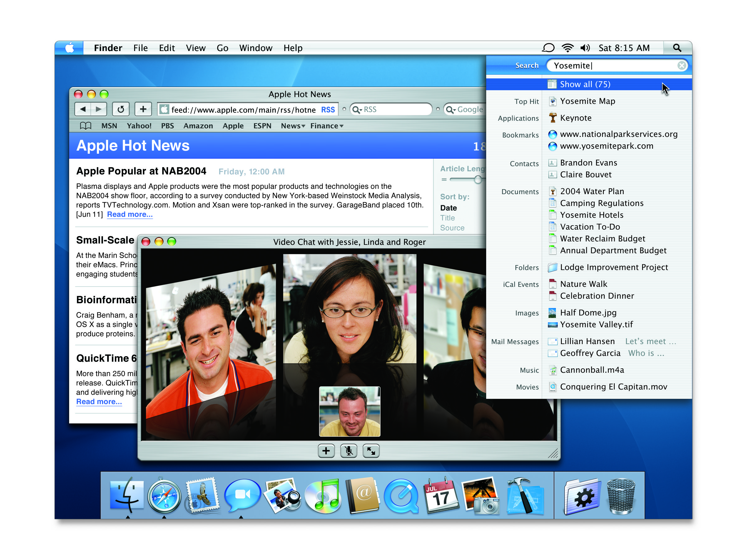Select the picture-in-picture self-view thumbnail
Viewport: 747px width, 560px height.
(350, 411)
